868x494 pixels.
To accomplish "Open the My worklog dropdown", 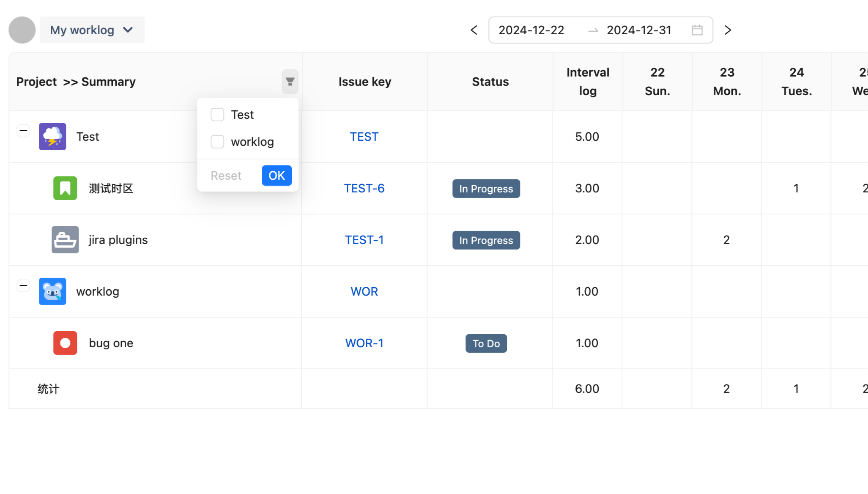I will 92,30.
